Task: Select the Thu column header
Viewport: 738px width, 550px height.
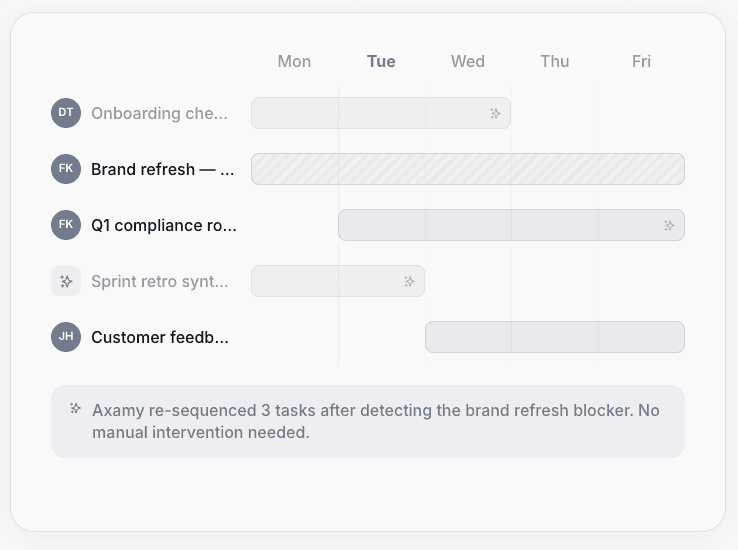Action: [555, 61]
